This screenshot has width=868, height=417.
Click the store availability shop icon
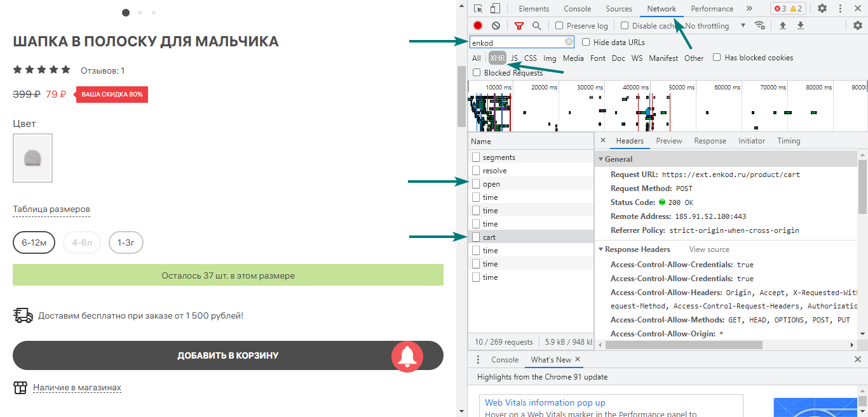click(x=21, y=388)
